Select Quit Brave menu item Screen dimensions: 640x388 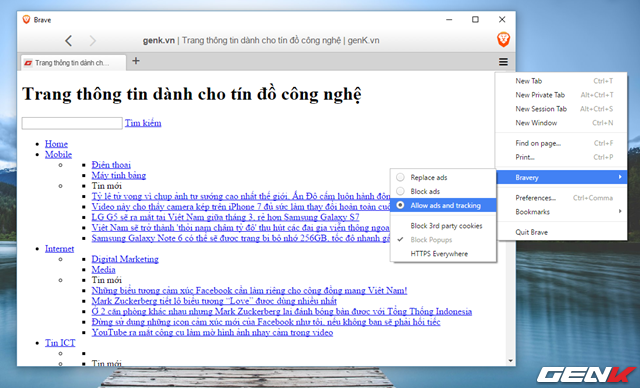[x=561, y=232]
